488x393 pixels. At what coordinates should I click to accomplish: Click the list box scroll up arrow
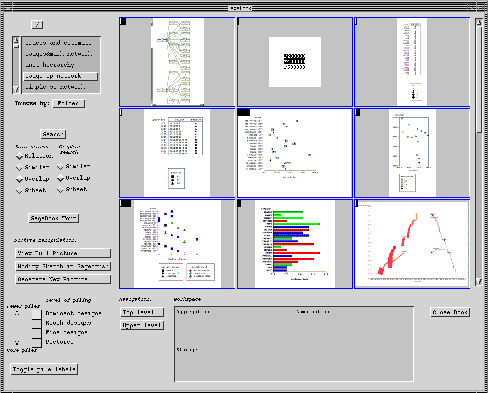(x=16, y=40)
